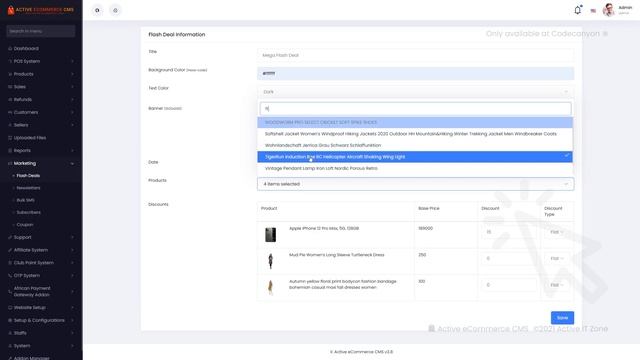Click the Refunds sidebar icon
640x360 pixels.
pyautogui.click(x=10, y=100)
